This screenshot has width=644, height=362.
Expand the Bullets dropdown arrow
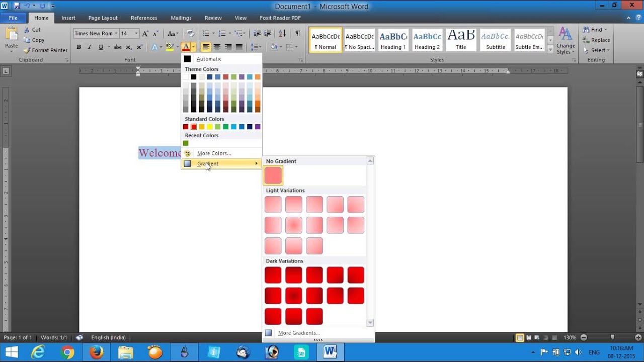tap(214, 34)
